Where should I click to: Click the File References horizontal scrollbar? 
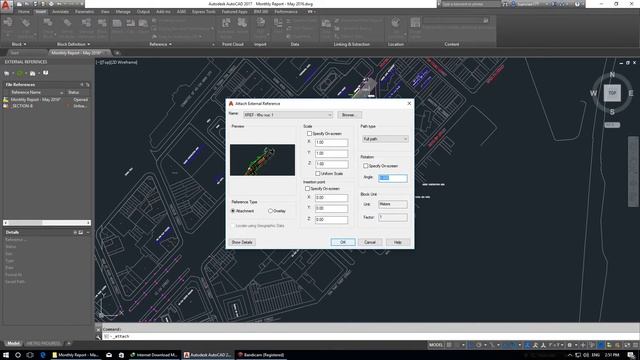click(x=47, y=223)
